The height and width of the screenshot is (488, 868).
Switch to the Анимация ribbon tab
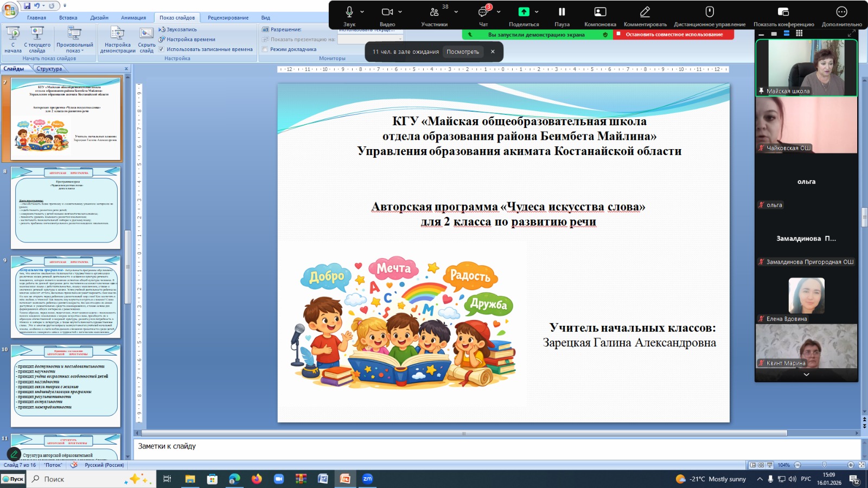[133, 18]
